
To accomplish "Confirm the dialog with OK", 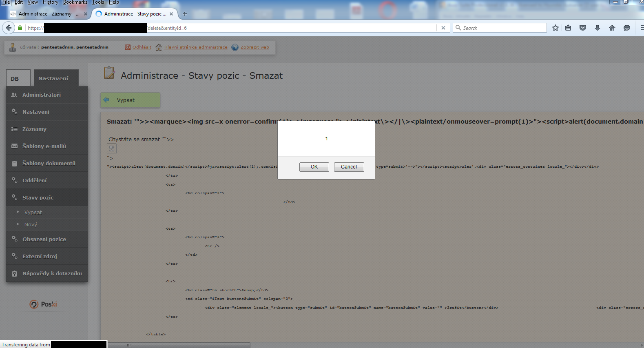I will point(314,167).
